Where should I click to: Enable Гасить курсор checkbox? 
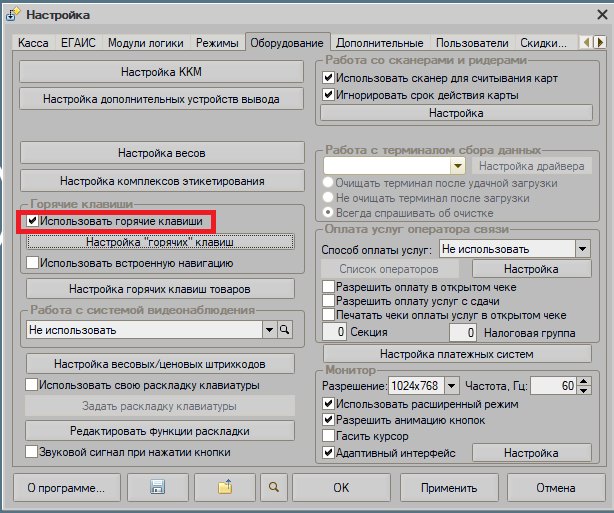(328, 435)
